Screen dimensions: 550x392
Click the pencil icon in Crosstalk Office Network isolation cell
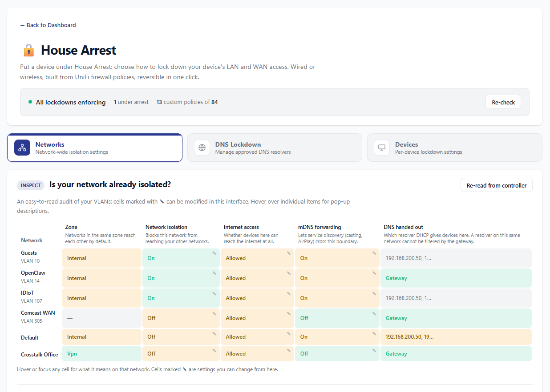click(x=214, y=351)
